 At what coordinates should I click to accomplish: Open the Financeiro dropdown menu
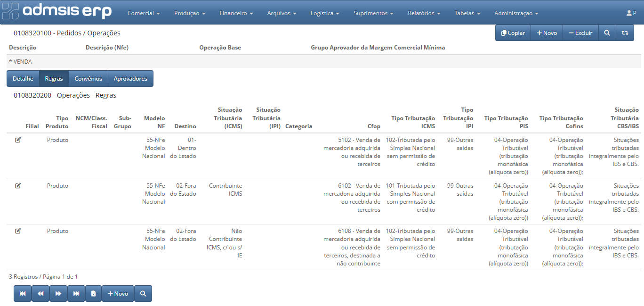[x=236, y=13]
